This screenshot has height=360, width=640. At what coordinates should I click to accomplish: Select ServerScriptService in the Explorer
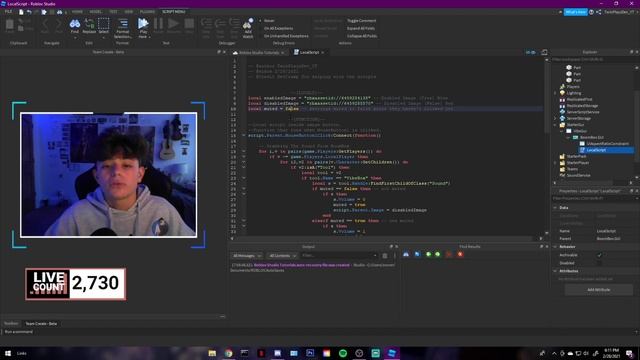[579, 112]
